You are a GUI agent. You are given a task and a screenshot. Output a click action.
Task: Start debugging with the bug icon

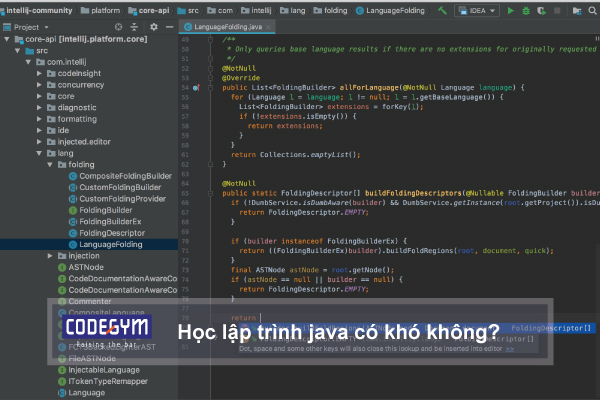tap(526, 11)
